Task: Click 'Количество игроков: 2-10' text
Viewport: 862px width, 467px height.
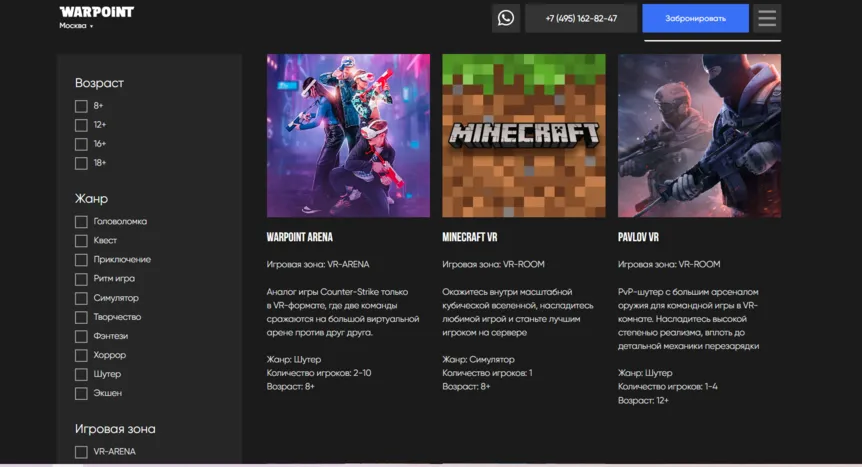Action: (319, 373)
